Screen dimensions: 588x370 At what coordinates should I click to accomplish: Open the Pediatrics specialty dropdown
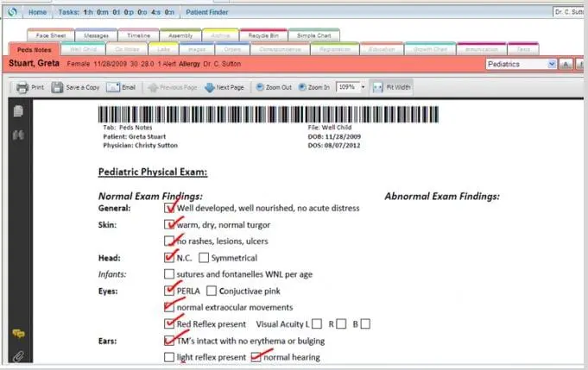pos(521,64)
